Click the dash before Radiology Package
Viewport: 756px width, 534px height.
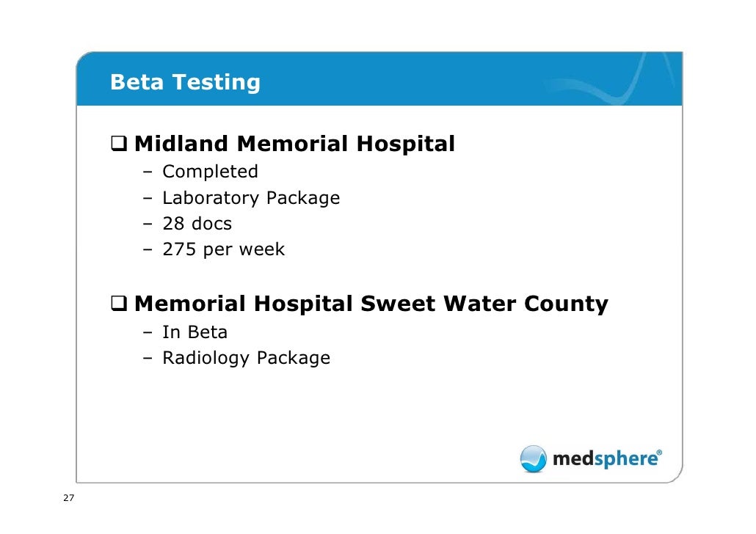tap(148, 359)
